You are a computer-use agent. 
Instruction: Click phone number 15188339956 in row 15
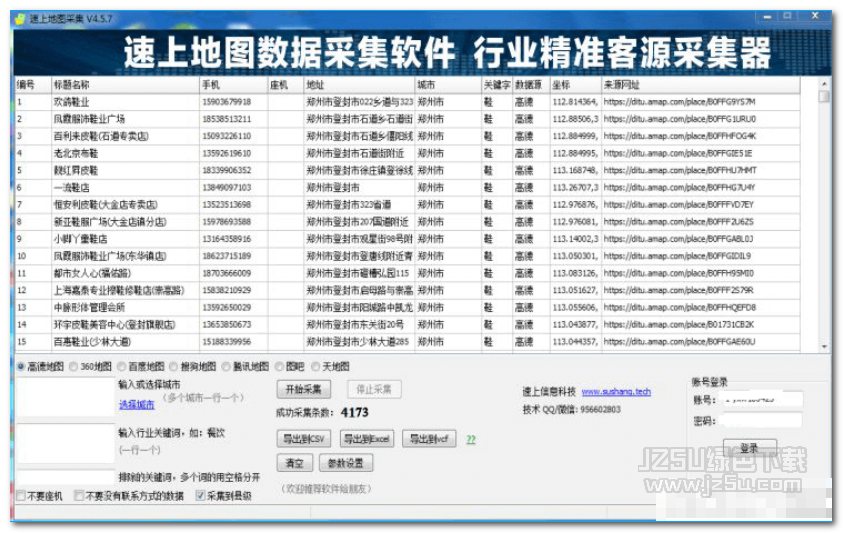[x=226, y=342]
